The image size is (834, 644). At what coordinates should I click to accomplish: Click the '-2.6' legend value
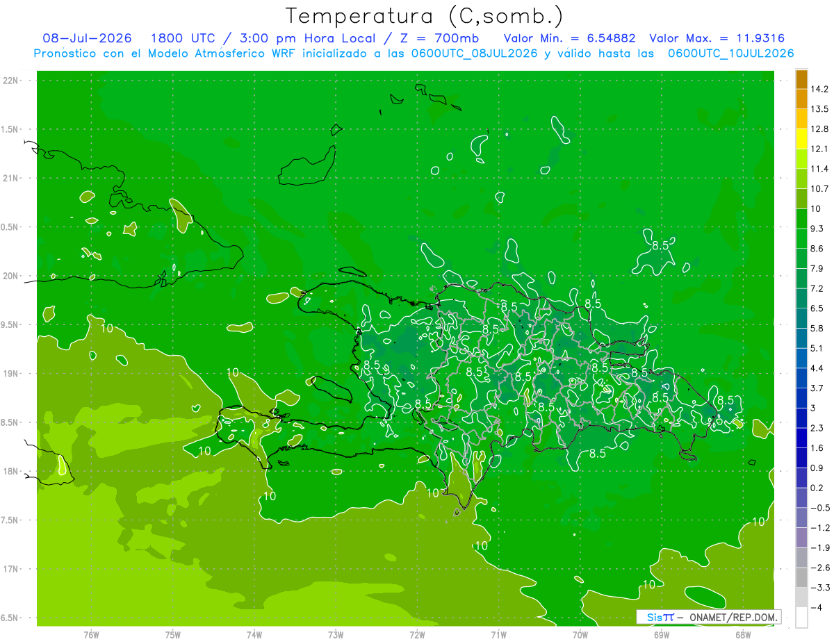(x=821, y=568)
